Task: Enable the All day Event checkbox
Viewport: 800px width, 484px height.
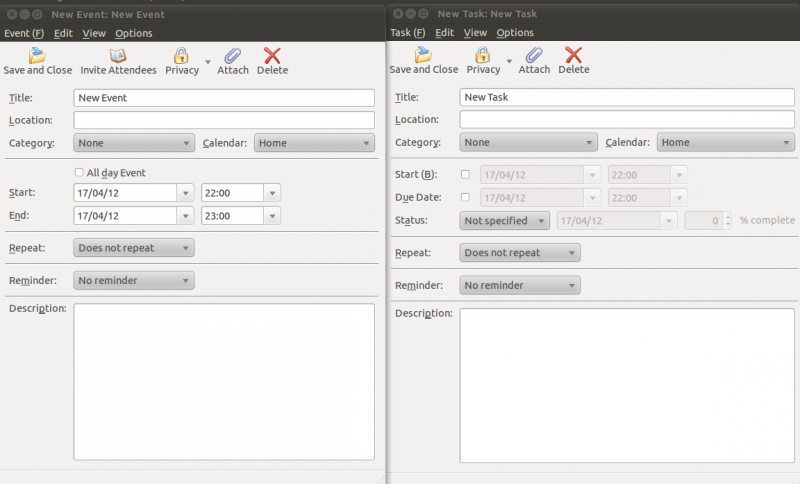Action: [x=79, y=172]
